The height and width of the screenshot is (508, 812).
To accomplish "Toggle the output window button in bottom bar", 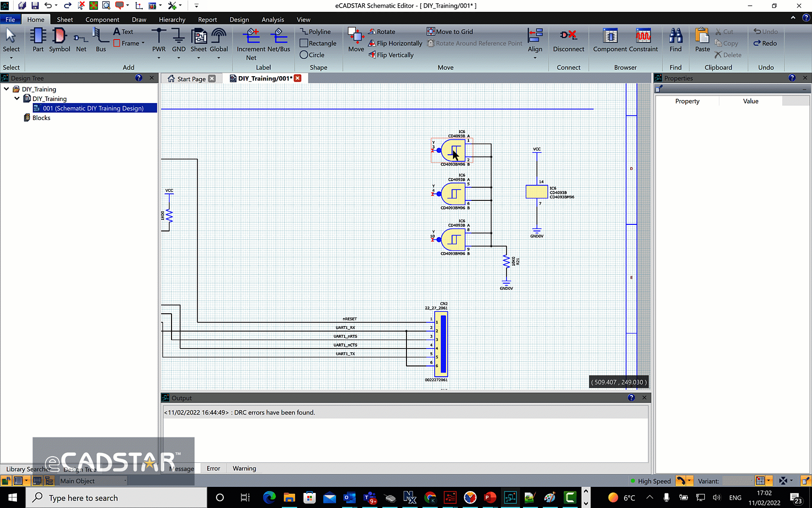I will (x=37, y=481).
